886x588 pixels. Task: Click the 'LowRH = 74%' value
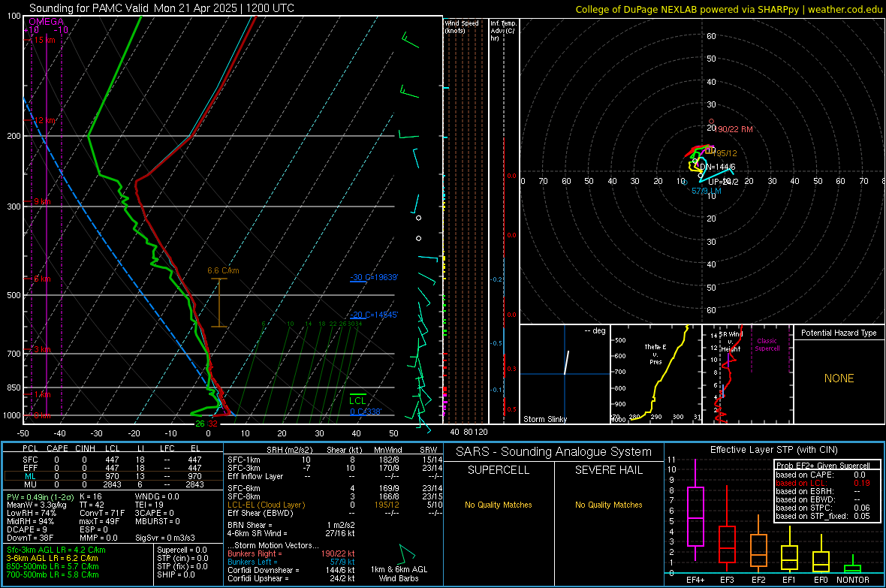(32, 513)
